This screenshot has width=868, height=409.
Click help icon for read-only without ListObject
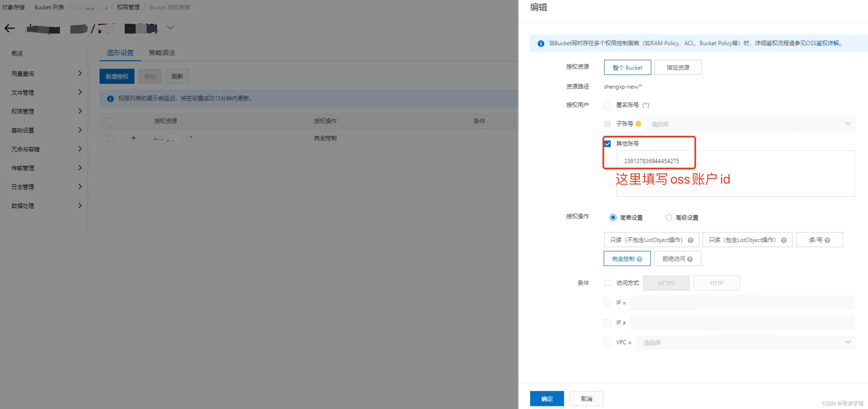(x=691, y=241)
